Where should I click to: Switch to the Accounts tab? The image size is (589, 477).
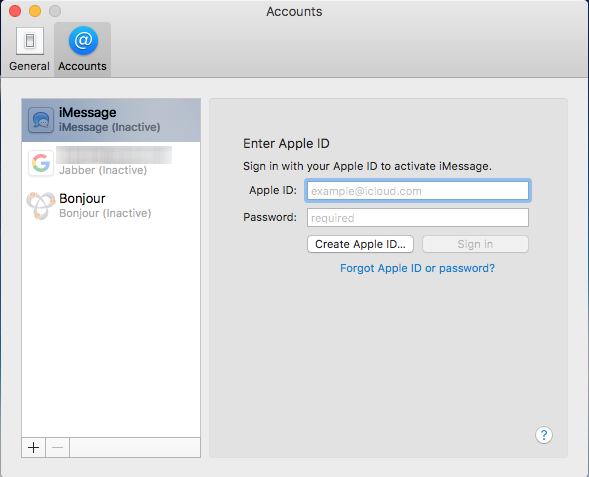tap(82, 50)
